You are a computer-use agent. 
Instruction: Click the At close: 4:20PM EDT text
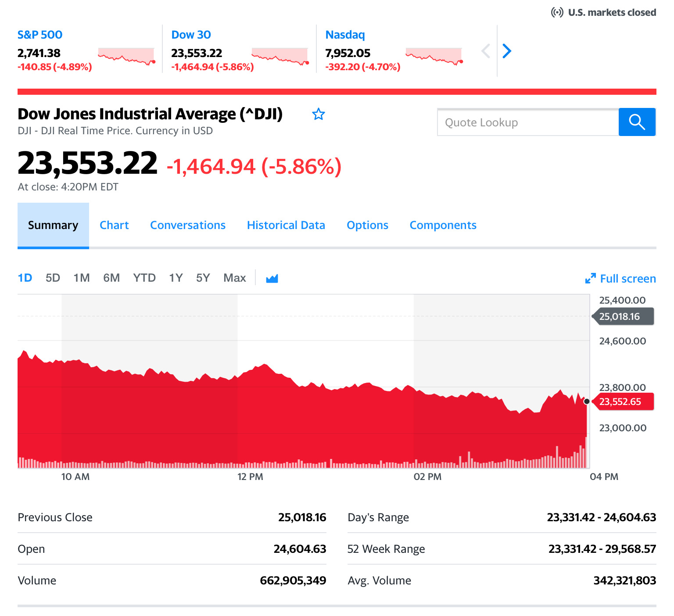click(68, 187)
